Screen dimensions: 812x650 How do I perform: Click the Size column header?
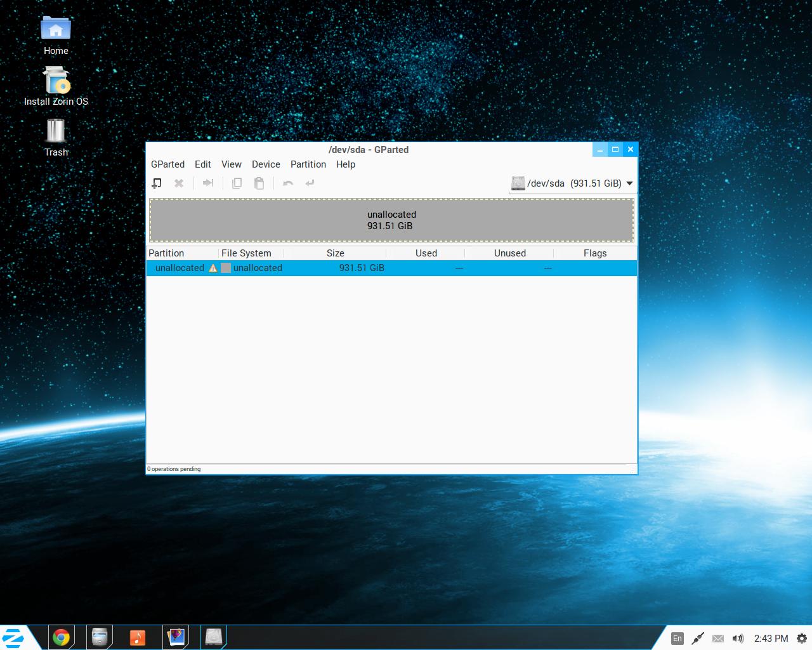335,253
